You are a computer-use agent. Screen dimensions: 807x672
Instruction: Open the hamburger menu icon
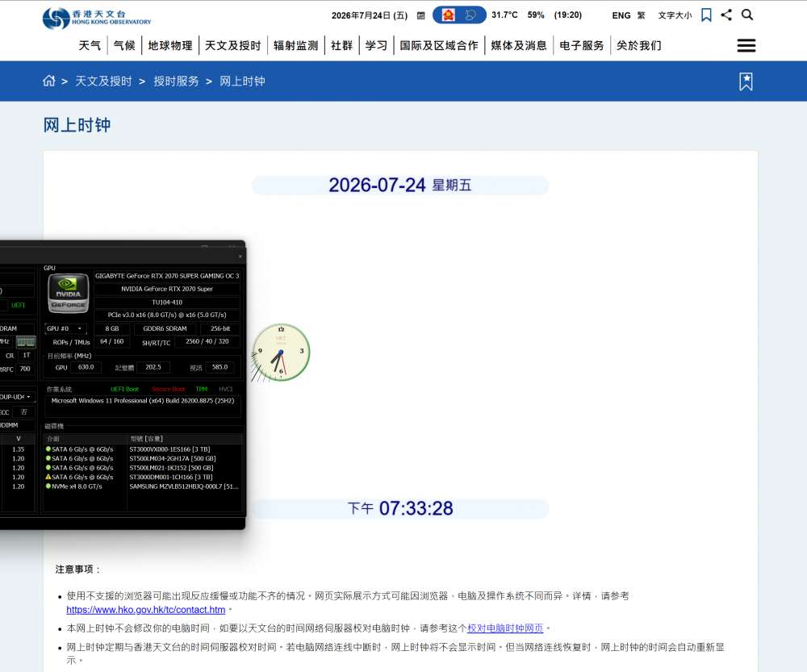[x=746, y=45]
